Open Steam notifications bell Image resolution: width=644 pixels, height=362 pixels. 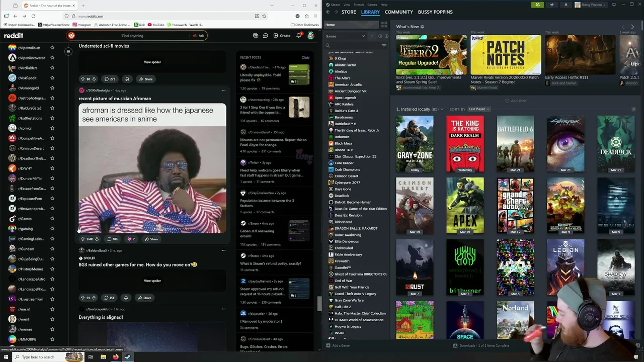coord(566,5)
